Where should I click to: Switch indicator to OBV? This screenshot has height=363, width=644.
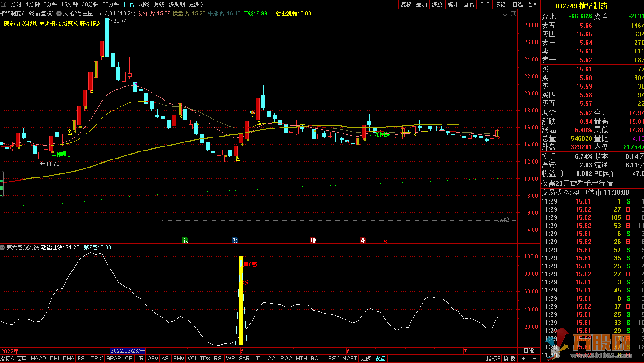coord(153,359)
